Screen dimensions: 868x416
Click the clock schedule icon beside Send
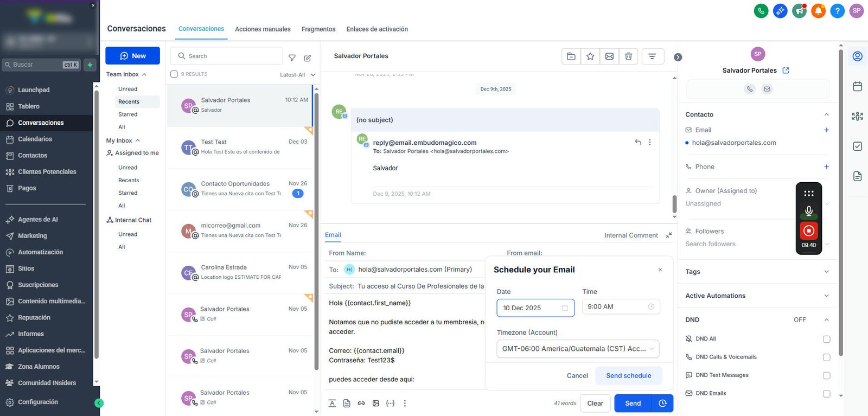click(662, 404)
